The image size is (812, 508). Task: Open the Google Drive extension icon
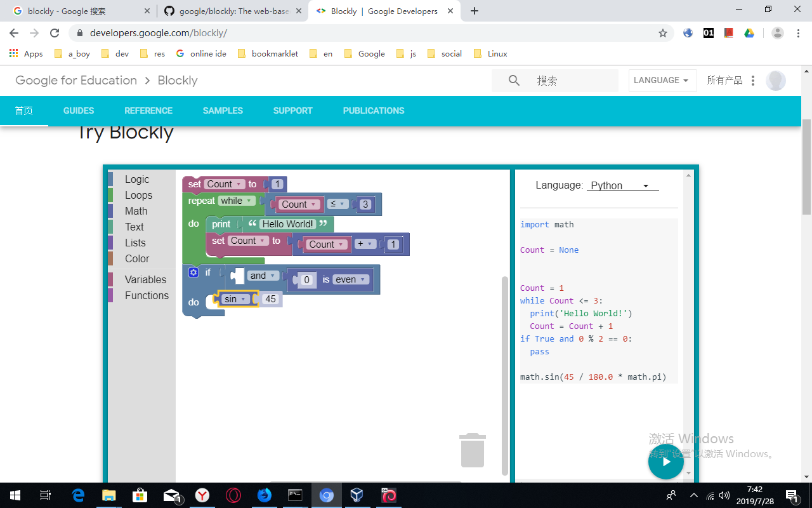[x=749, y=33]
